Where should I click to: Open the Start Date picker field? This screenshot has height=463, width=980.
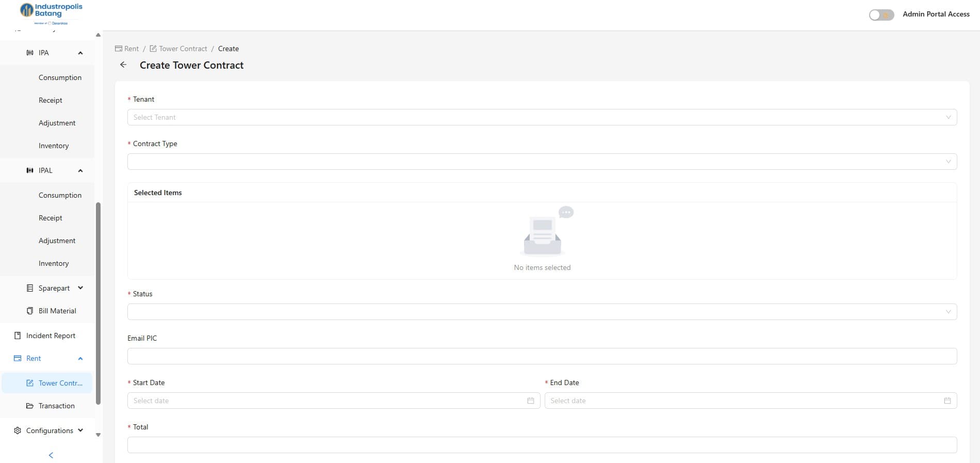[334, 401]
